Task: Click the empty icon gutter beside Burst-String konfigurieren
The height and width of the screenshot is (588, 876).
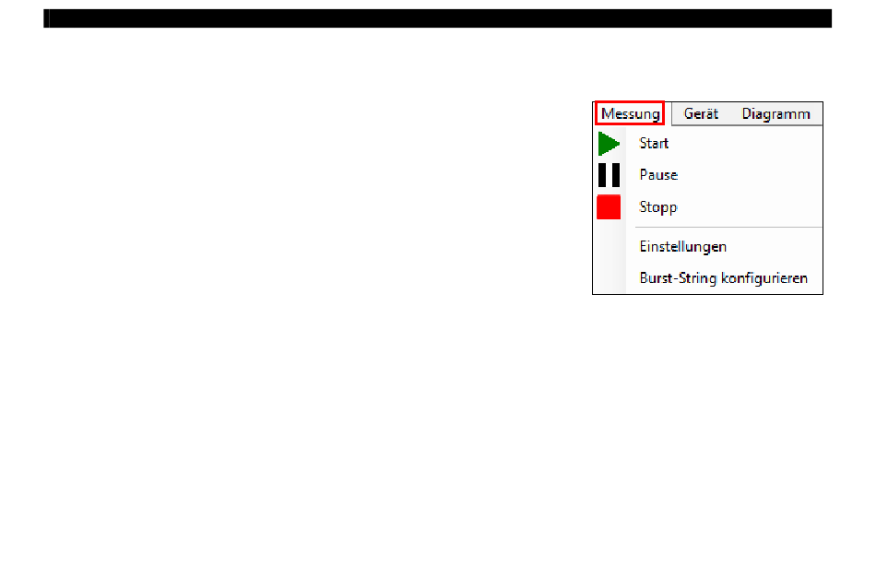Action: (x=610, y=278)
